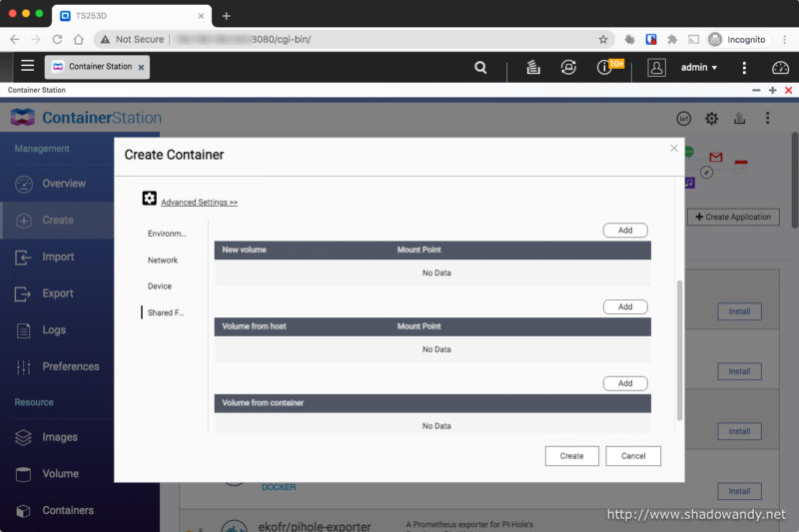Open the background tasks stack icon
Image resolution: width=799 pixels, height=532 pixels.
click(x=533, y=67)
